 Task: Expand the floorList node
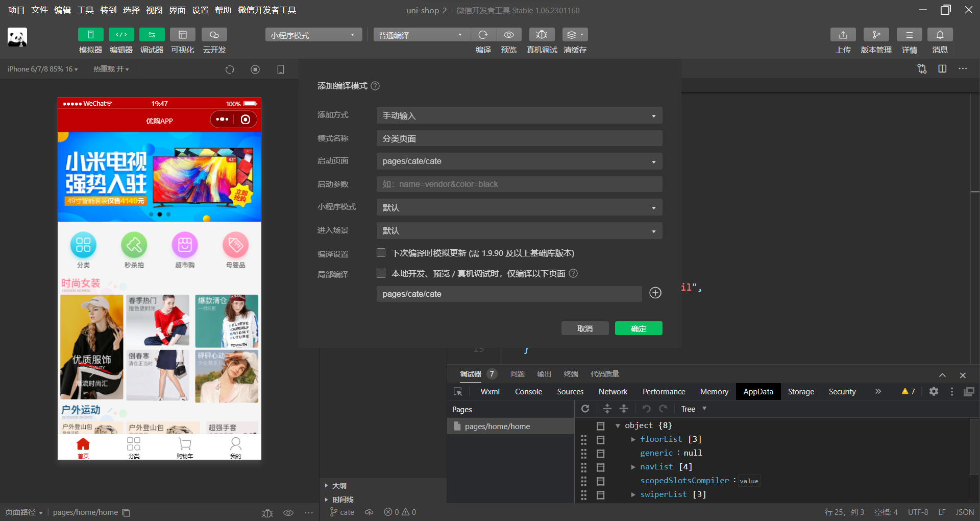tap(633, 439)
